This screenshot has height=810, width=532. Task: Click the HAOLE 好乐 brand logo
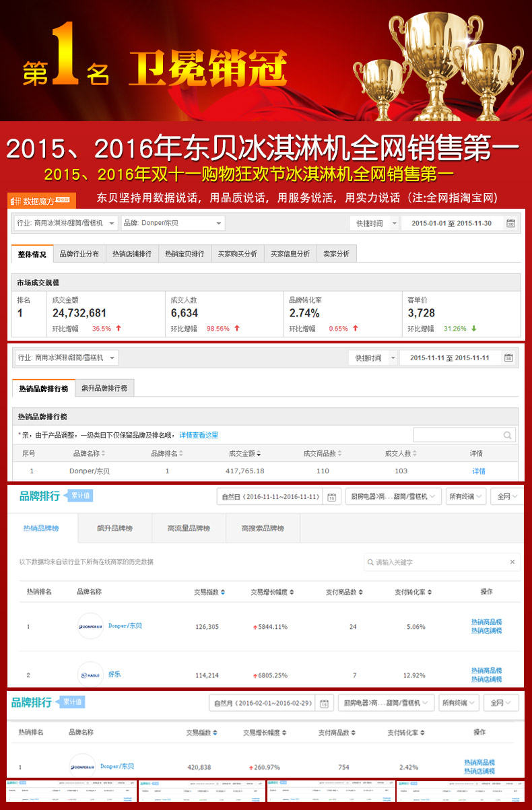(90, 674)
